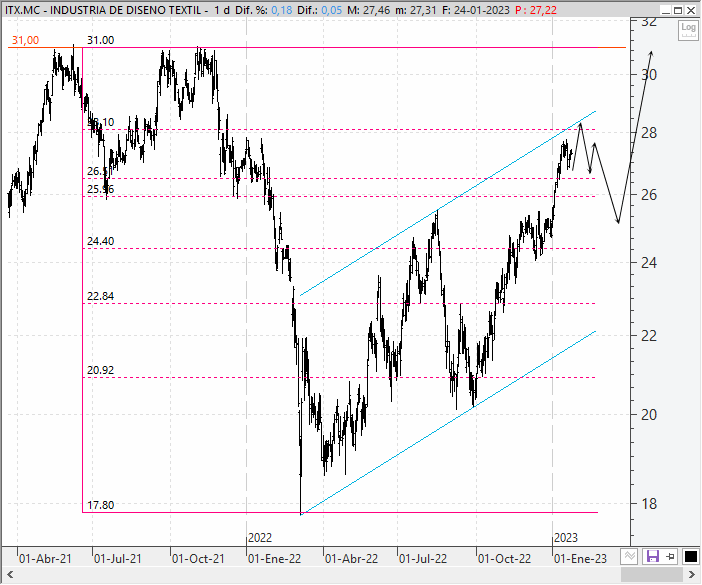
Task: Click the horizontal scrollbar left arrow
Action: (10, 574)
